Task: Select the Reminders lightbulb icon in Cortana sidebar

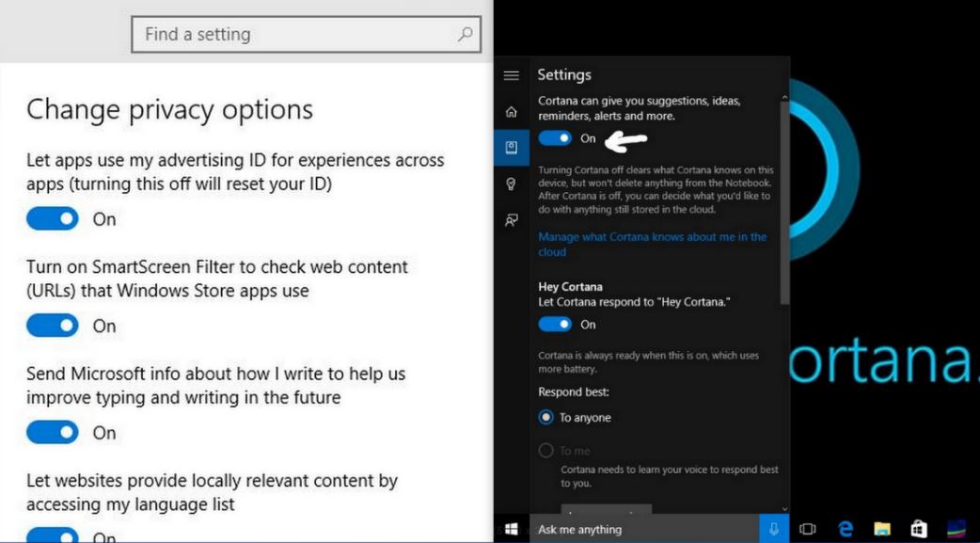Action: pyautogui.click(x=511, y=183)
